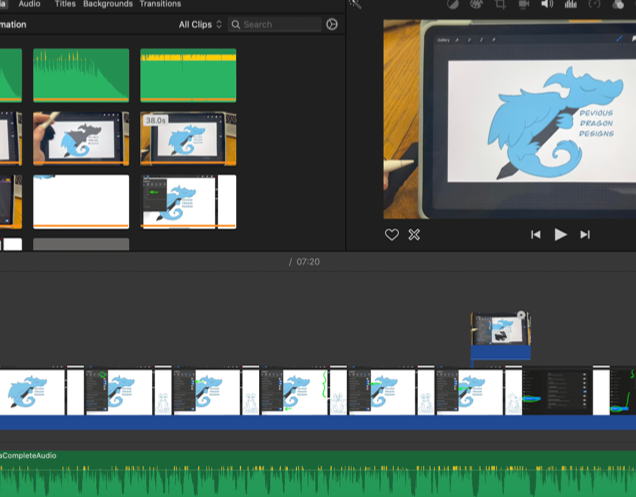Switch to the Transitions tab
Screen dimensions: 636x497
[x=160, y=4]
